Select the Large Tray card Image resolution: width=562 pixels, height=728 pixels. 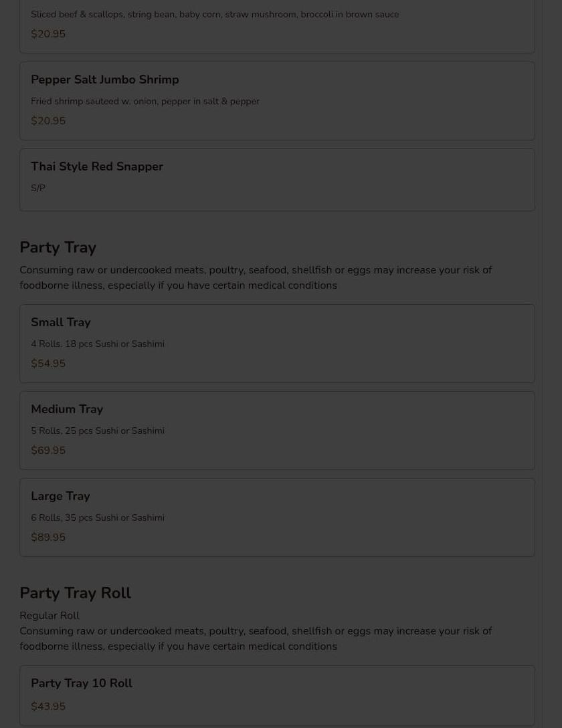(x=277, y=517)
